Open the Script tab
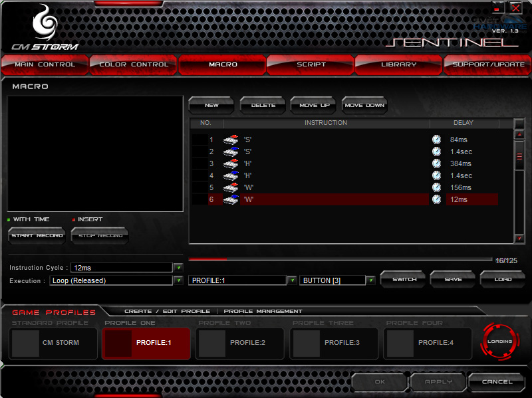Screen dimensions: 532x398 [x=311, y=64]
